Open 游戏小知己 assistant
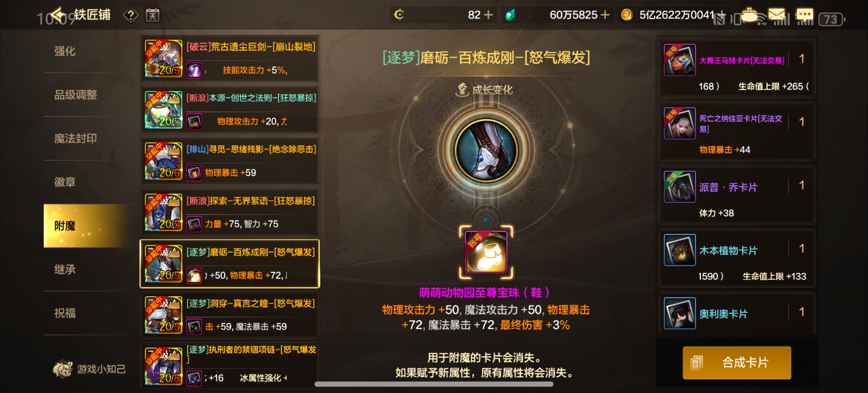 point(90,369)
